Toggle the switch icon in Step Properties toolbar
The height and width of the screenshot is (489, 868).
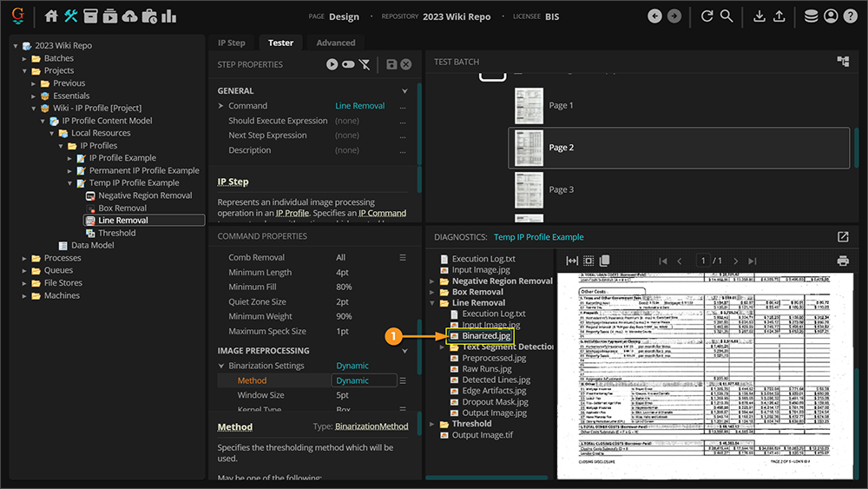[x=348, y=64]
